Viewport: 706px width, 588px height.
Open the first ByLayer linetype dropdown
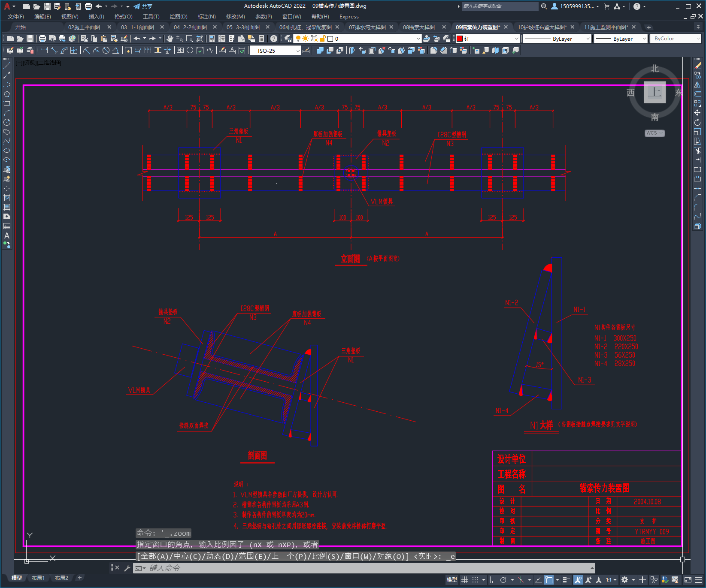pyautogui.click(x=557, y=39)
